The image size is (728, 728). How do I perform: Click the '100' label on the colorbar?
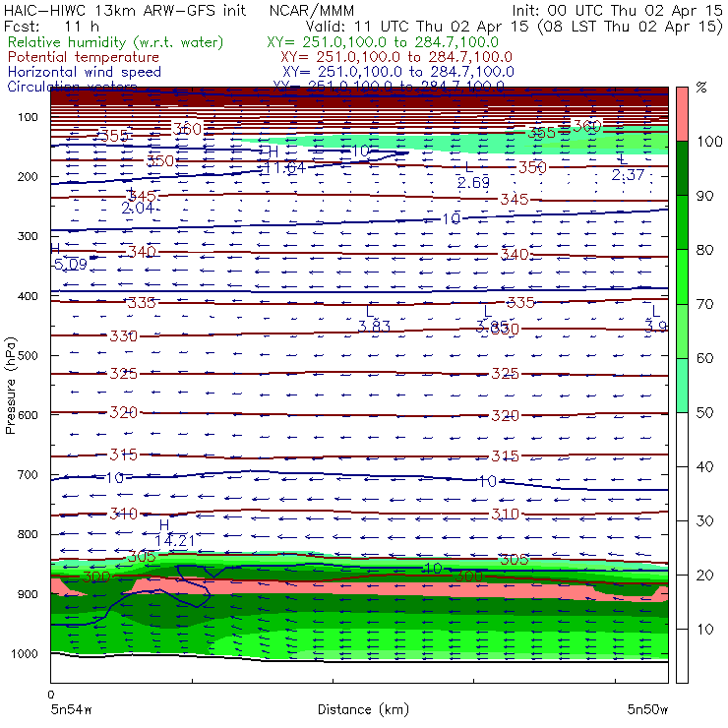click(x=710, y=141)
